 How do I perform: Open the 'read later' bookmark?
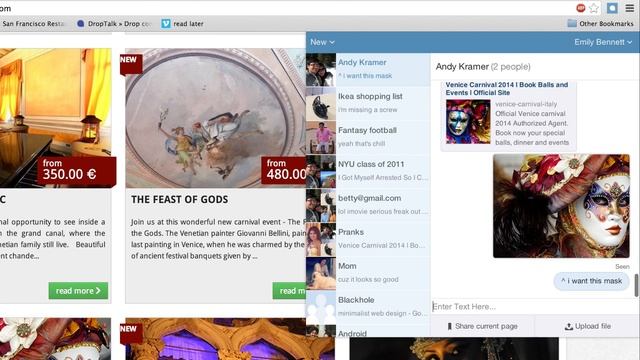tap(182, 24)
